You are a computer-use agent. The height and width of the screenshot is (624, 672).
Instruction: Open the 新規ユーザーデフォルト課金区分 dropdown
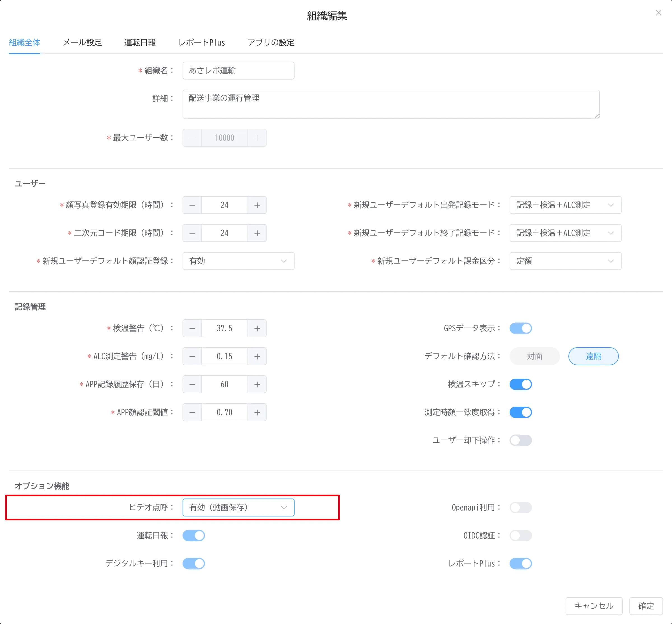point(565,261)
